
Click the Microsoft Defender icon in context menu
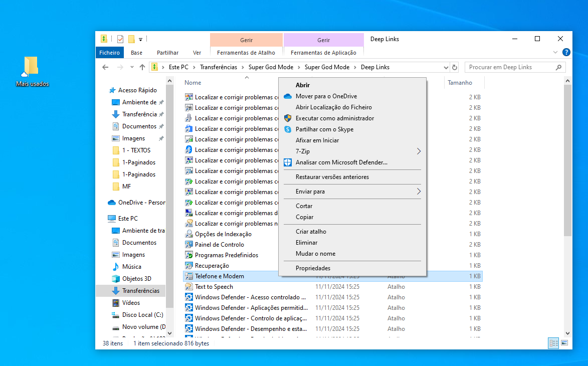288,162
